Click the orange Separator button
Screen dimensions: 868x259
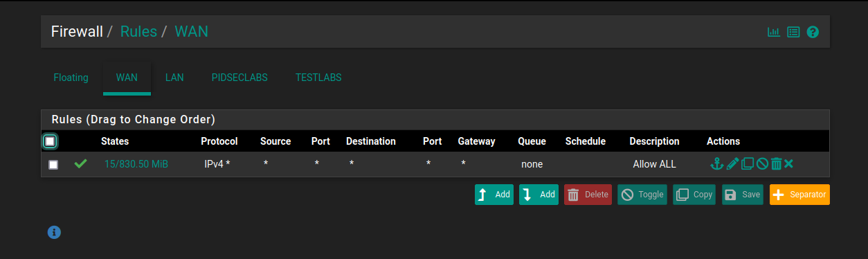pos(799,195)
